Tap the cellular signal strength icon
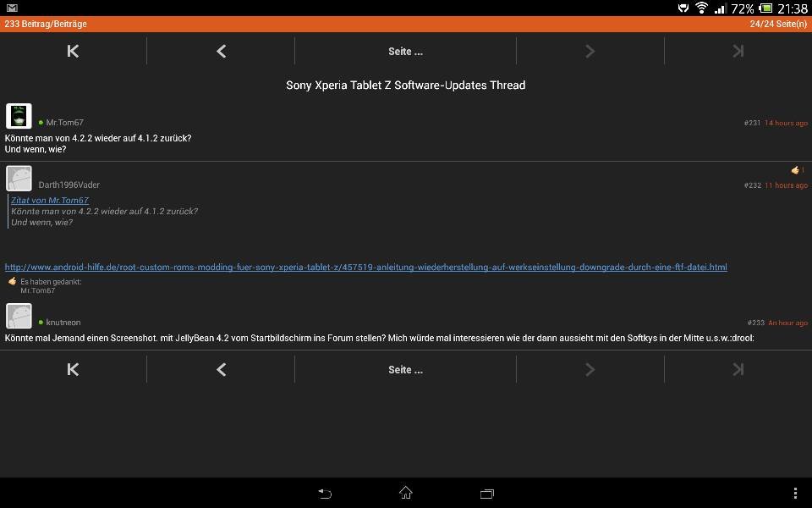812x508 pixels. 721,8
